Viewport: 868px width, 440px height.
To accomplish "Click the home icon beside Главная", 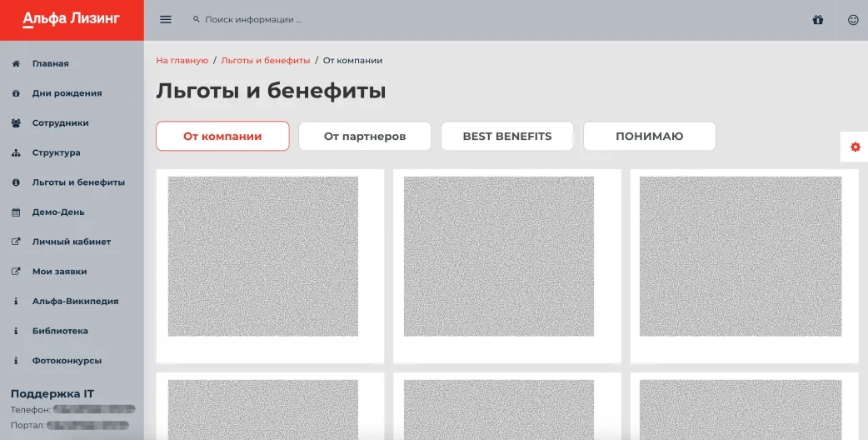I will tap(16, 63).
